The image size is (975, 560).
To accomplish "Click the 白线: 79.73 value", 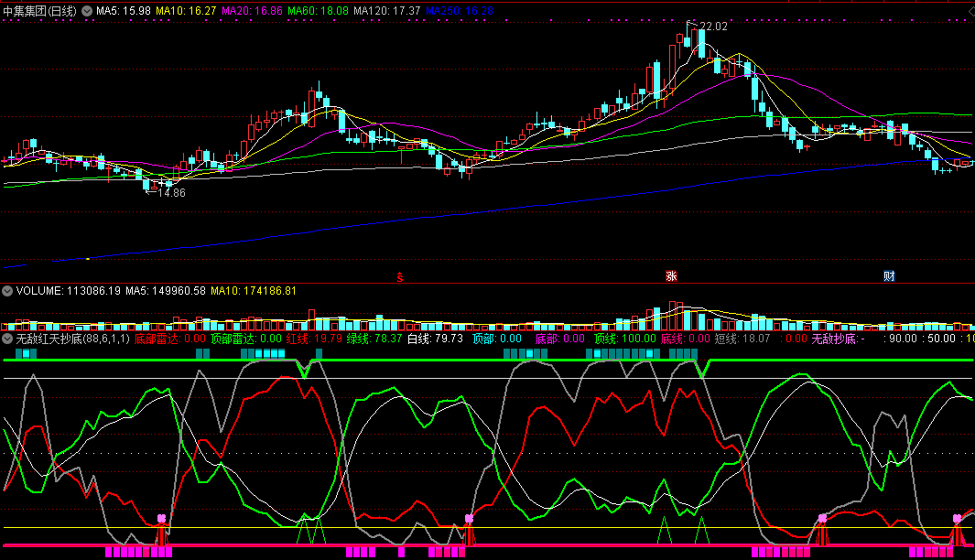I will (x=435, y=339).
